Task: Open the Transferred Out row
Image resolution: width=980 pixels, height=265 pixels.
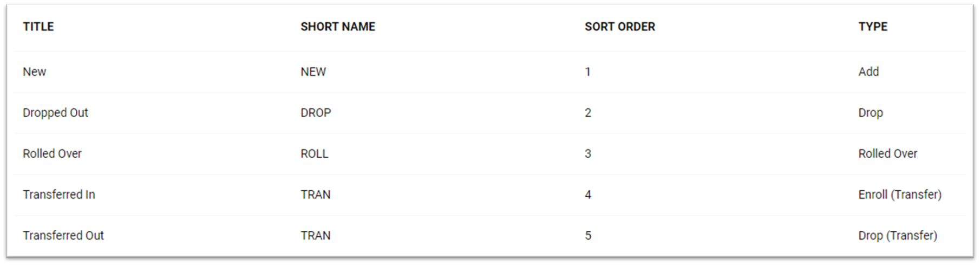Action: point(490,235)
